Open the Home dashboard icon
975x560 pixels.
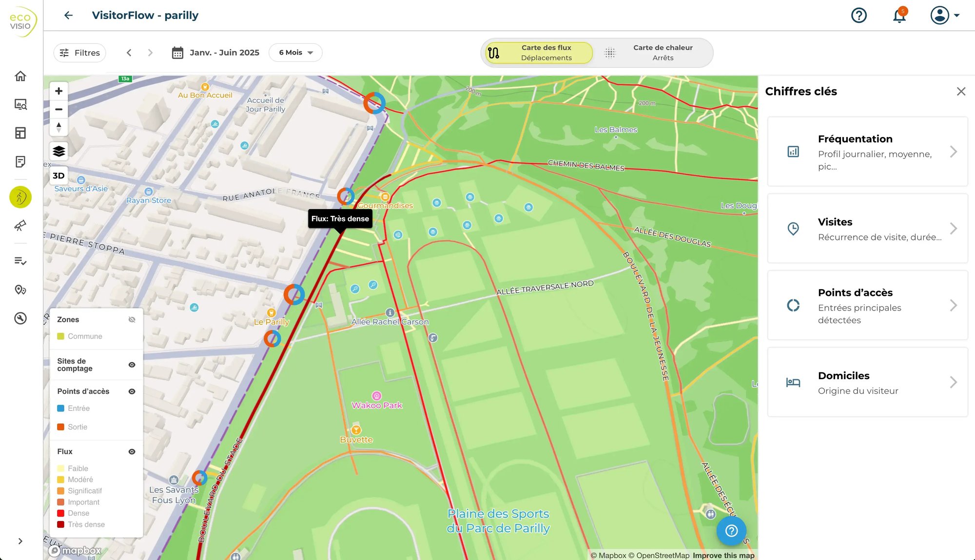(20, 76)
